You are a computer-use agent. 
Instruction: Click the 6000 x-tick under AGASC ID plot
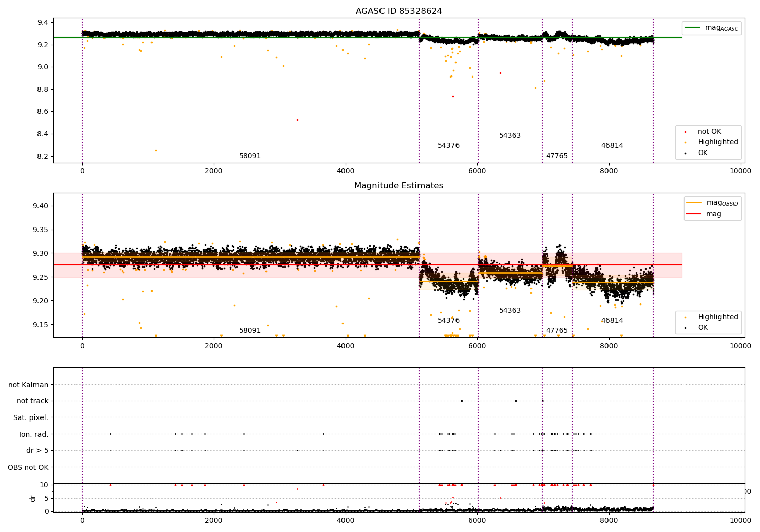coord(477,171)
